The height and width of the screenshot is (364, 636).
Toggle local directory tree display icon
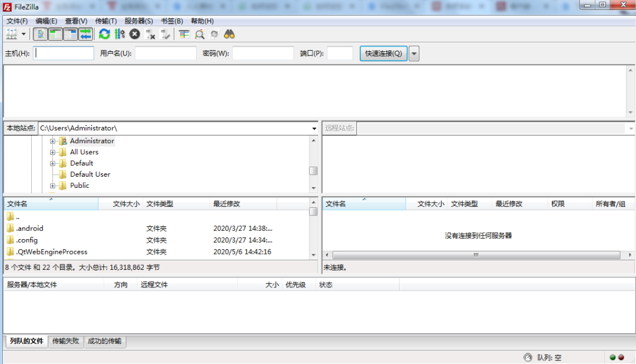pyautogui.click(x=55, y=34)
